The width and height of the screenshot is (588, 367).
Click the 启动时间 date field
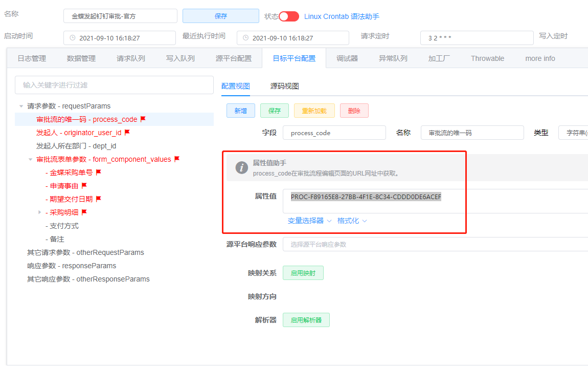click(120, 38)
